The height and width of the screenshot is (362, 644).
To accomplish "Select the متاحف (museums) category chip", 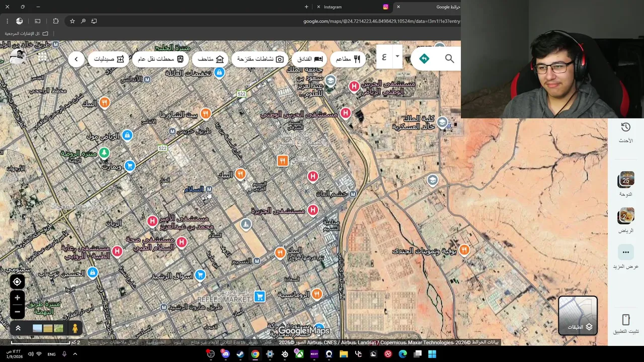I will pos(210,59).
